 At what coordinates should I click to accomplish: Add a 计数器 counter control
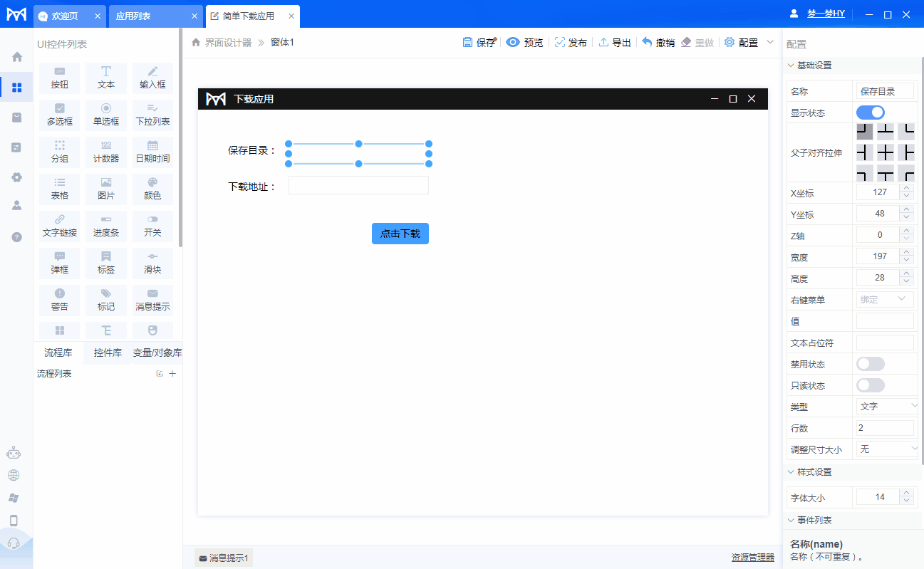pyautogui.click(x=106, y=152)
